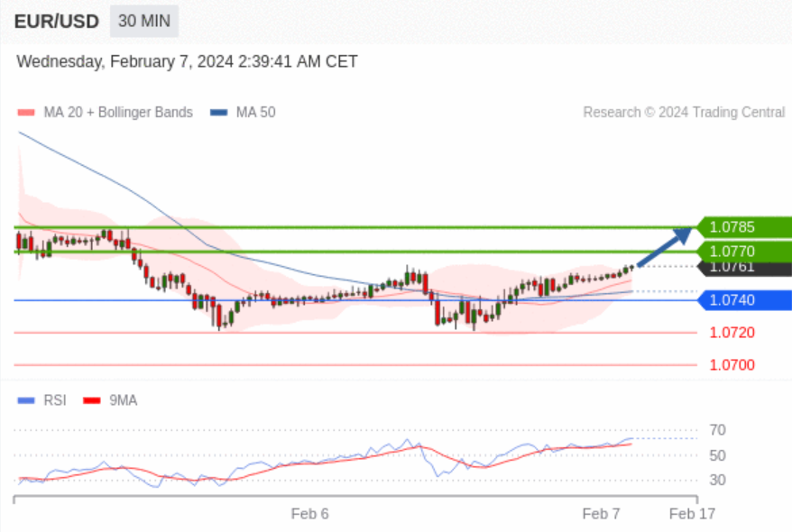This screenshot has width=792, height=532.
Task: Click the 'MA 50' legend label
Action: coord(255,112)
